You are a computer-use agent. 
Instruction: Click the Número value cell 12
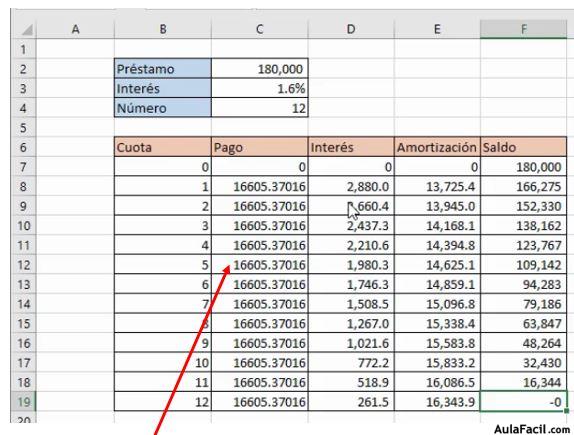(x=260, y=108)
